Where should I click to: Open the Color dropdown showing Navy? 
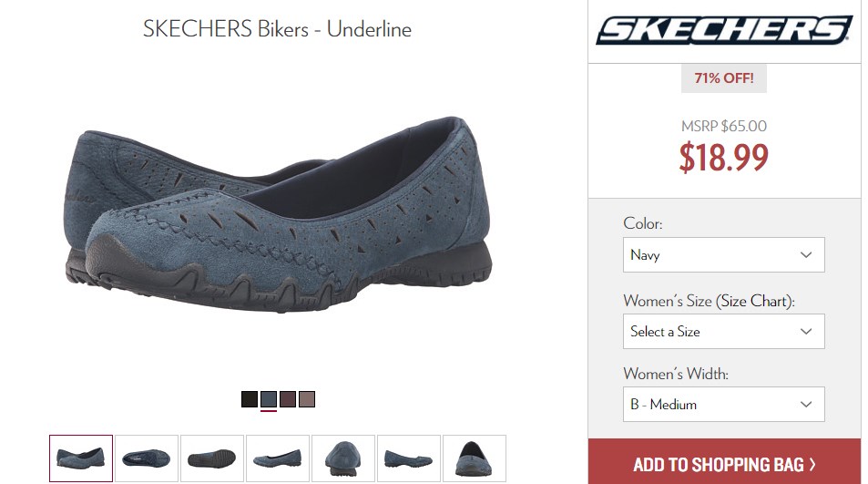(x=723, y=254)
